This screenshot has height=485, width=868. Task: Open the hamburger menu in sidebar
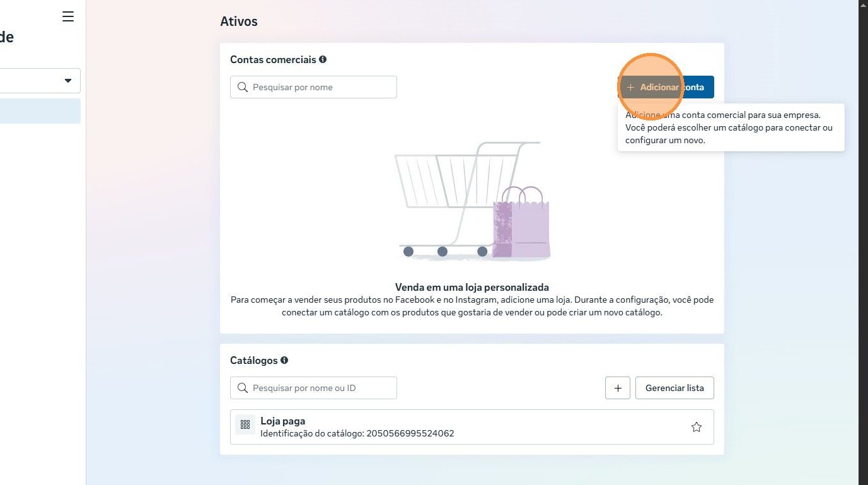point(68,16)
